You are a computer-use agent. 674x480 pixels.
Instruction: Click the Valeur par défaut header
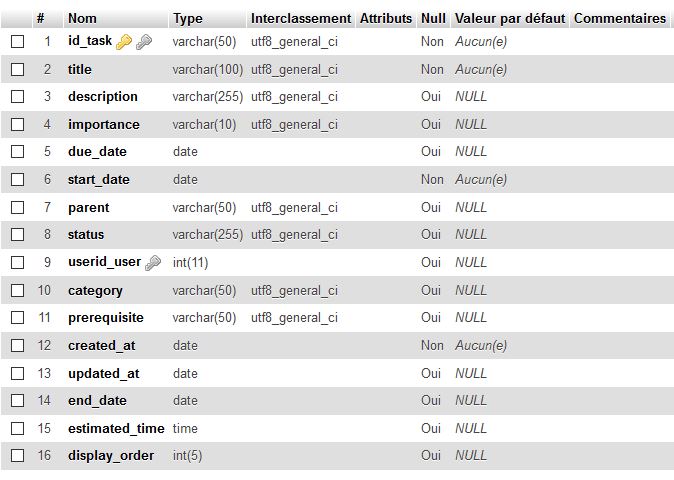[x=510, y=18]
